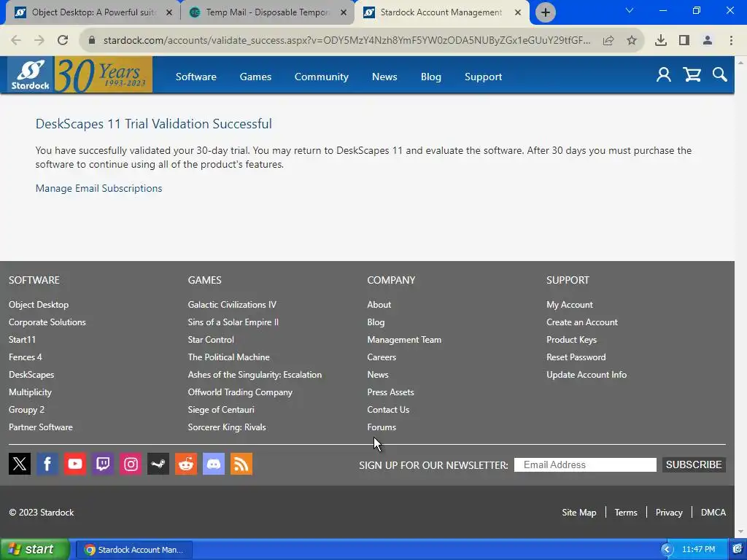Open the Site Map footer link
This screenshot has width=747, height=560.
578,513
